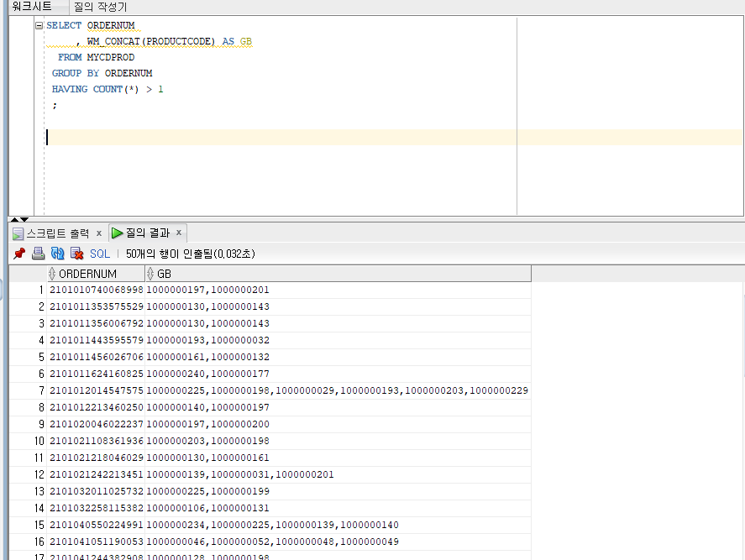Pin the query result panel
Image resolution: width=745 pixels, height=560 pixels.
pos(18,254)
